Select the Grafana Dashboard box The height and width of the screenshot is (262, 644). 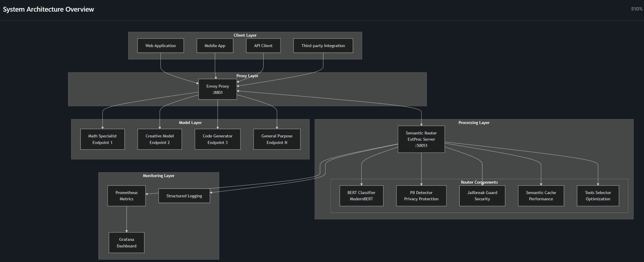click(x=126, y=243)
